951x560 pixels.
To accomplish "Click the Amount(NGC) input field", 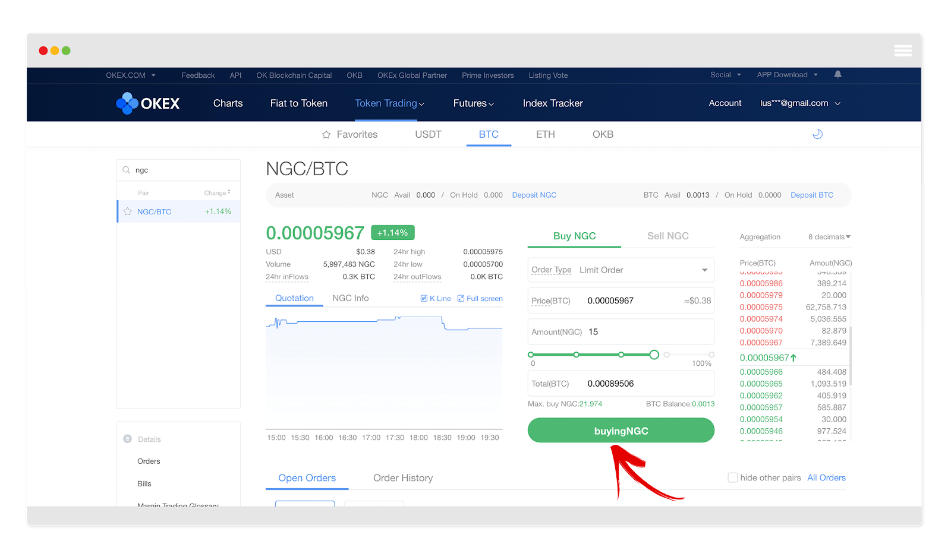I will tap(621, 332).
